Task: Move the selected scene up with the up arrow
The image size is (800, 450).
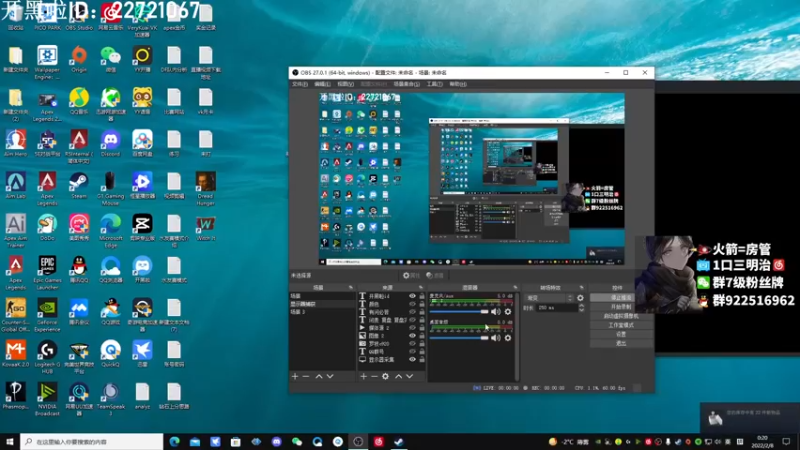Action: [319, 377]
